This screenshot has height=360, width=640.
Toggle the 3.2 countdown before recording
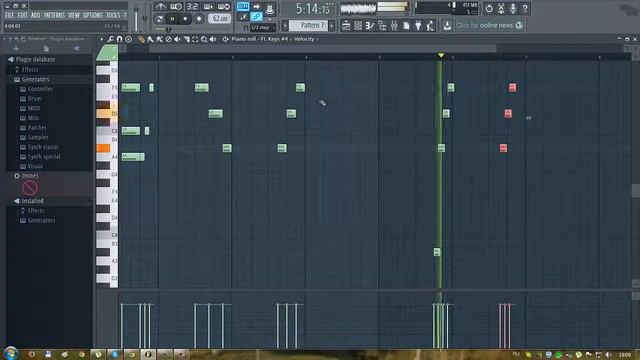click(192, 7)
